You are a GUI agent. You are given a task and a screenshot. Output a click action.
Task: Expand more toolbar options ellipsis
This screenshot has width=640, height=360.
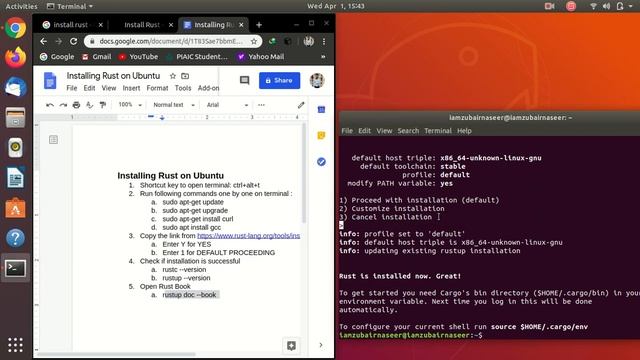(x=261, y=105)
